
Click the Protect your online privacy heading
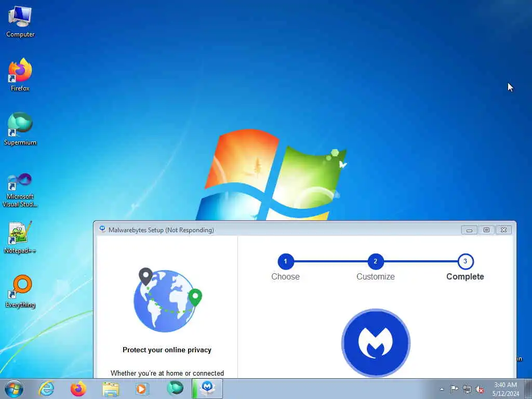point(167,350)
